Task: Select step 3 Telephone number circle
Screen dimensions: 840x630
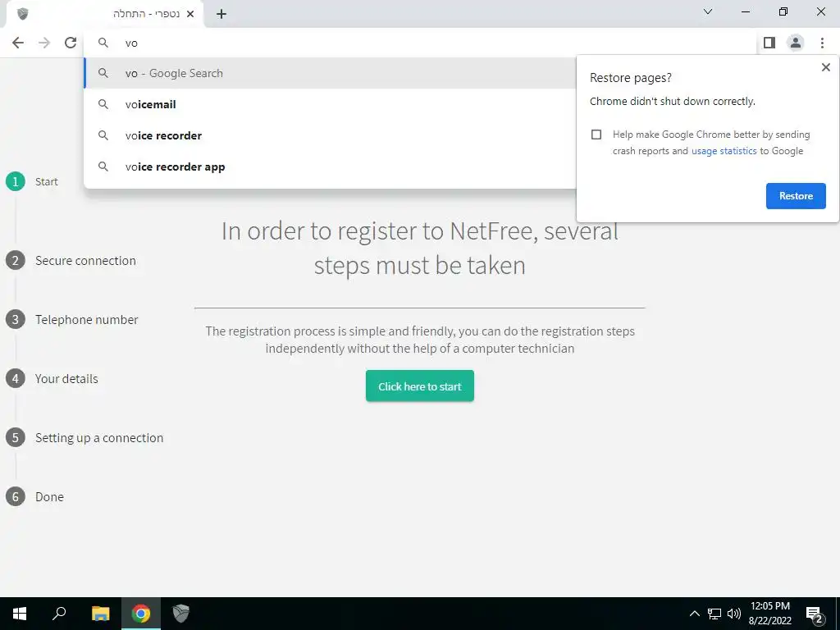Action: tap(16, 319)
